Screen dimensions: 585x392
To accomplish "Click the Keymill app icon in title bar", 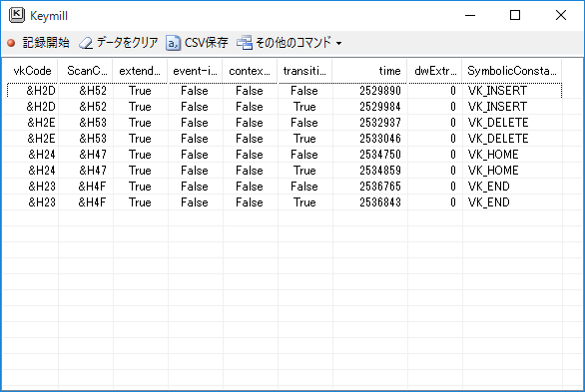I will click(x=17, y=15).
